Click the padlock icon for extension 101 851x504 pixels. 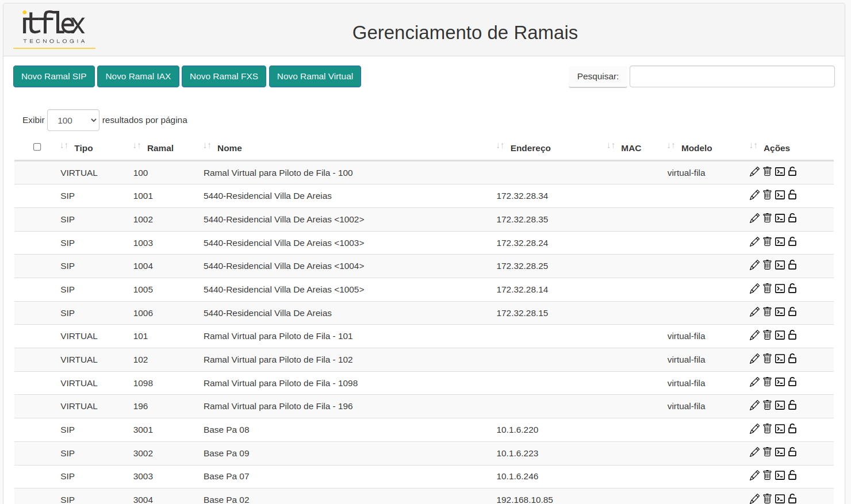point(792,335)
